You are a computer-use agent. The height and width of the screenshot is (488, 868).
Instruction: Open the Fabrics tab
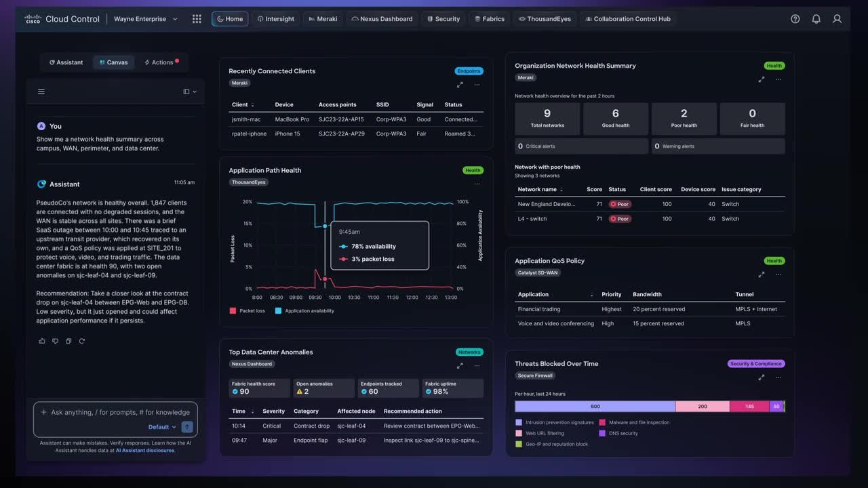(490, 19)
